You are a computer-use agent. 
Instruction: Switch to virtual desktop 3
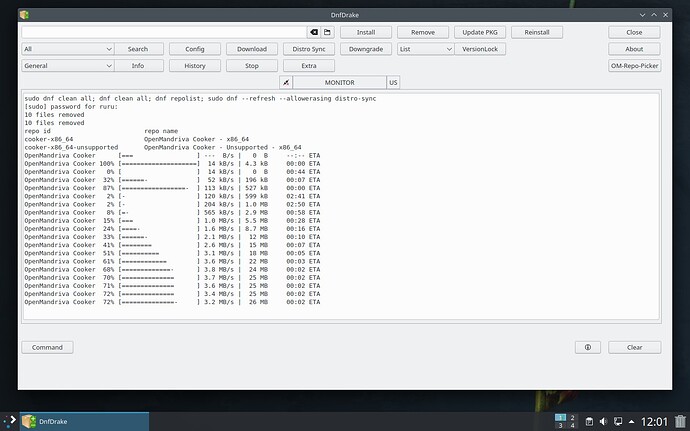point(560,425)
